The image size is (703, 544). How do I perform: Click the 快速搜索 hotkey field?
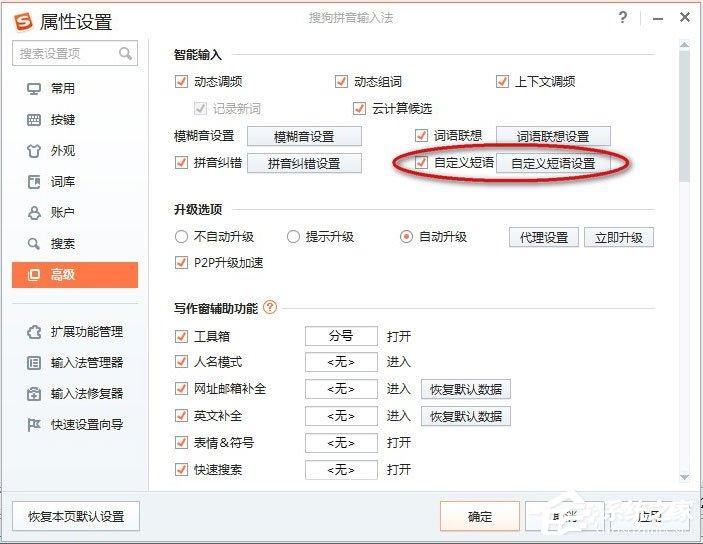(x=341, y=470)
